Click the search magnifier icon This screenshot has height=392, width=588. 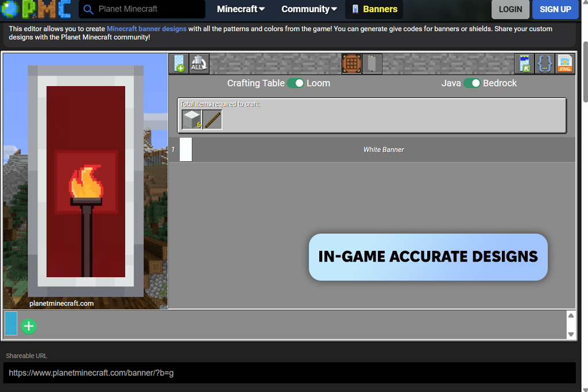pos(88,9)
